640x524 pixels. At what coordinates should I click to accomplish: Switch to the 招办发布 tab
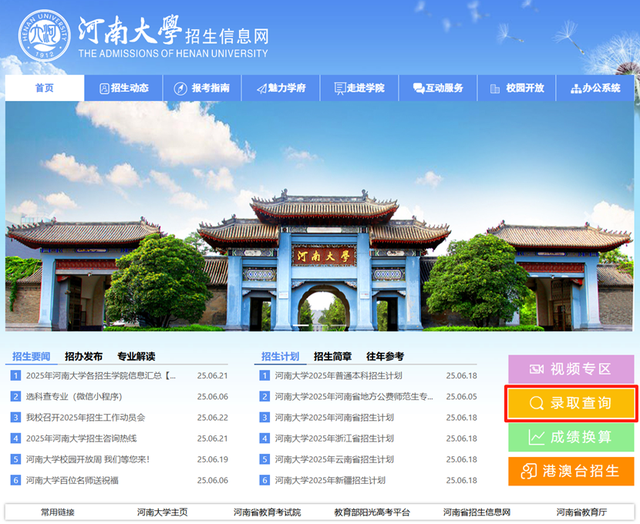(84, 356)
